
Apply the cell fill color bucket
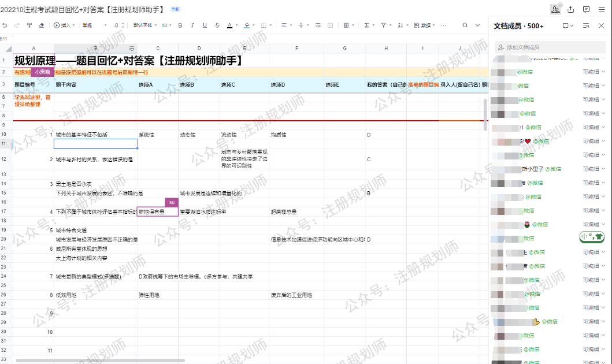[x=247, y=25]
